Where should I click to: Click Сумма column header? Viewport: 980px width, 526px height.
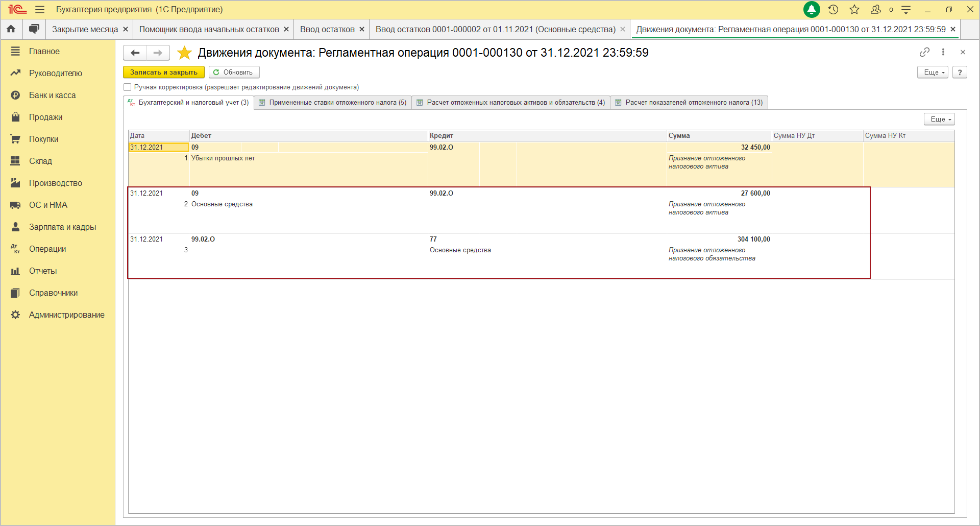719,136
